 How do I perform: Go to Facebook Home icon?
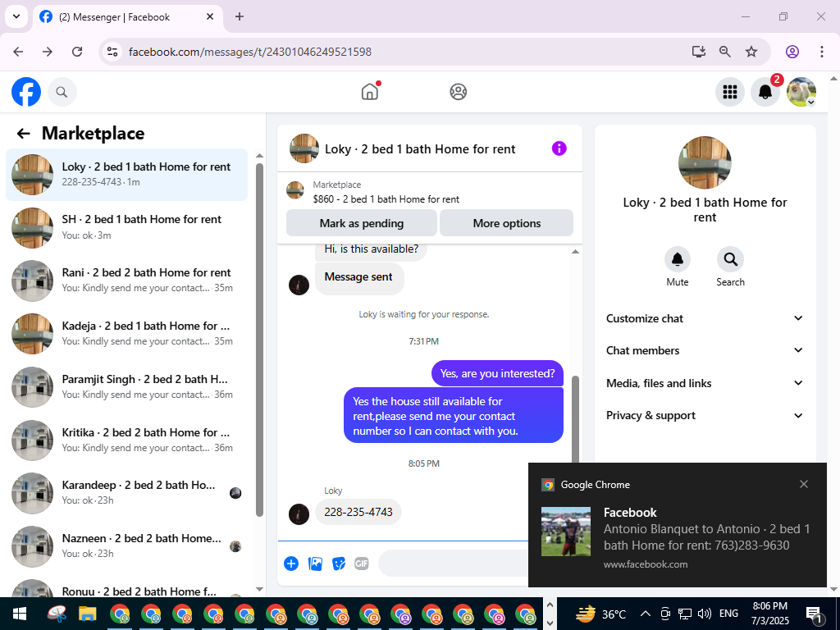pyautogui.click(x=370, y=92)
